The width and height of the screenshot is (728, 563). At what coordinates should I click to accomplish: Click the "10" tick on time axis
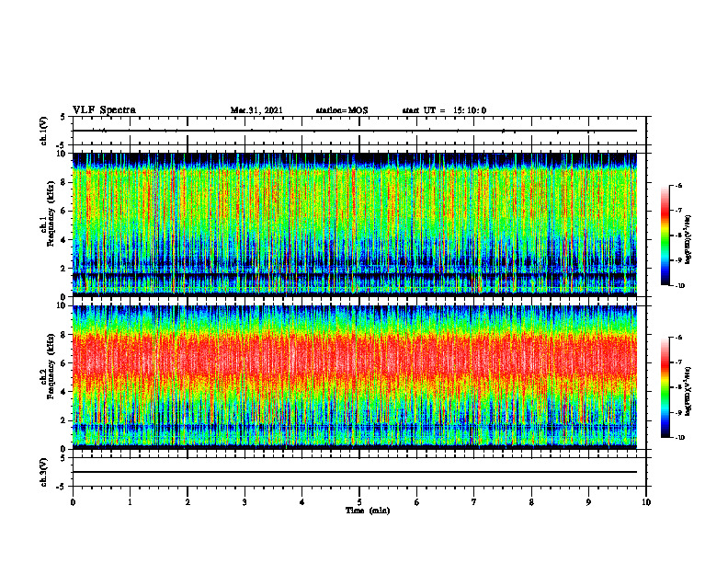[x=646, y=502]
